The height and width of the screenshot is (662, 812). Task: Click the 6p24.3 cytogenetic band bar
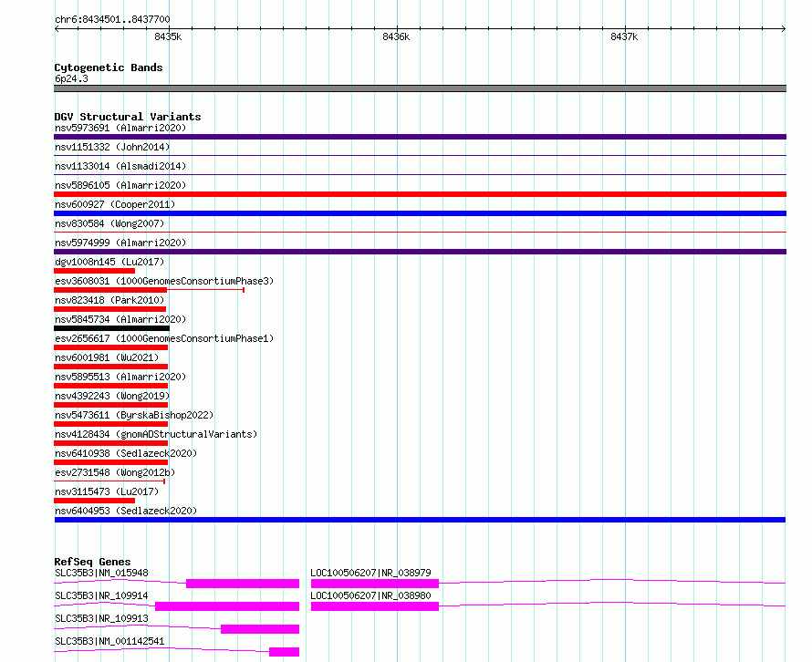point(420,88)
